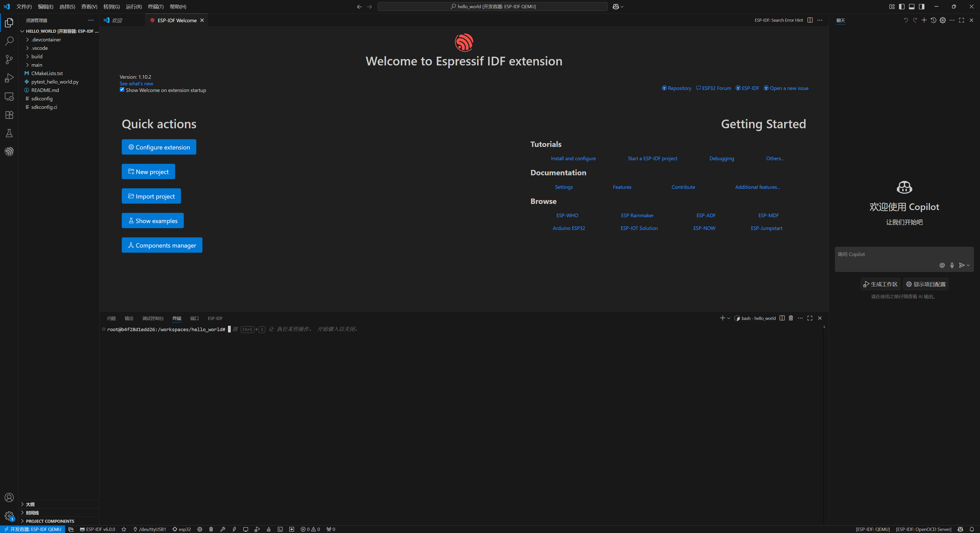
Task: Toggle the primary side bar layout button
Action: (x=902, y=6)
